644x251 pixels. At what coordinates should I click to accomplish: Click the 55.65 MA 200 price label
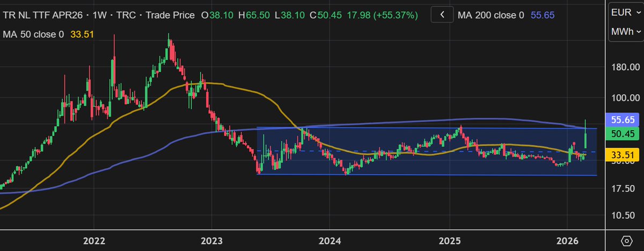click(x=623, y=120)
